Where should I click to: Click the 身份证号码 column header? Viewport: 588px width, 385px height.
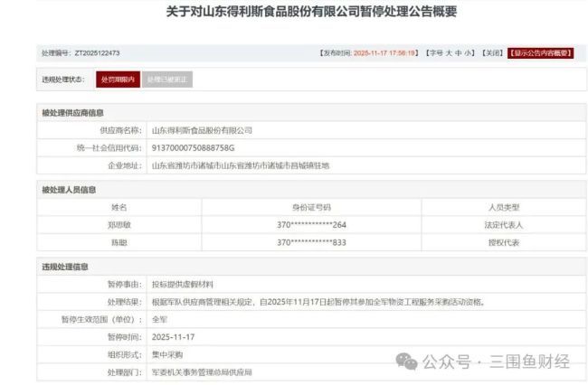(311, 207)
